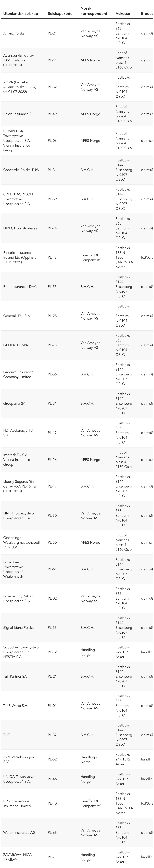Select the "Groupama SA" company cell
154x868 pixels.
(x=14, y=403)
